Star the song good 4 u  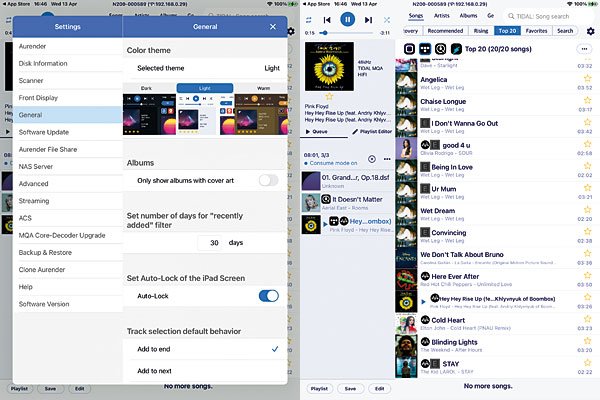587,144
